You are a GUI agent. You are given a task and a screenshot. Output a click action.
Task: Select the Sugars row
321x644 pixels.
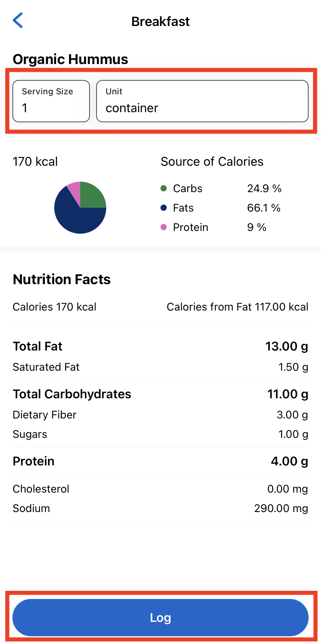pyautogui.click(x=160, y=434)
